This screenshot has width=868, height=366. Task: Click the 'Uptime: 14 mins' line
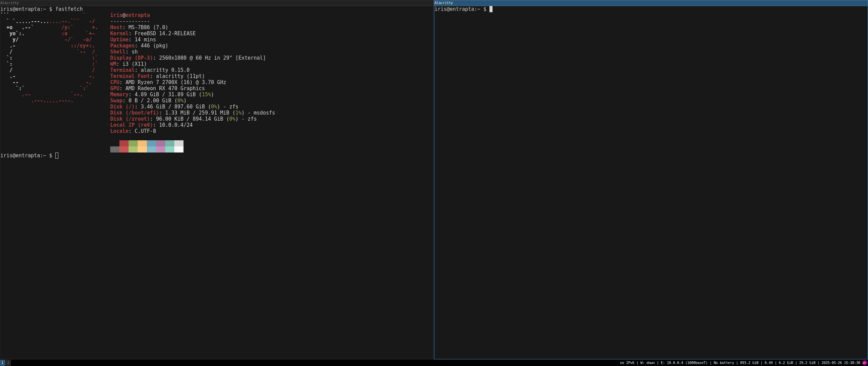point(133,40)
